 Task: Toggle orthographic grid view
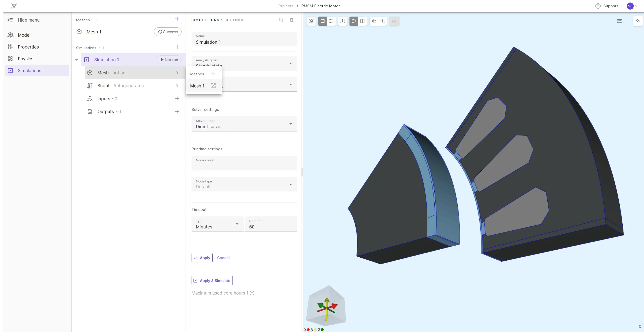pyautogui.click(x=362, y=21)
